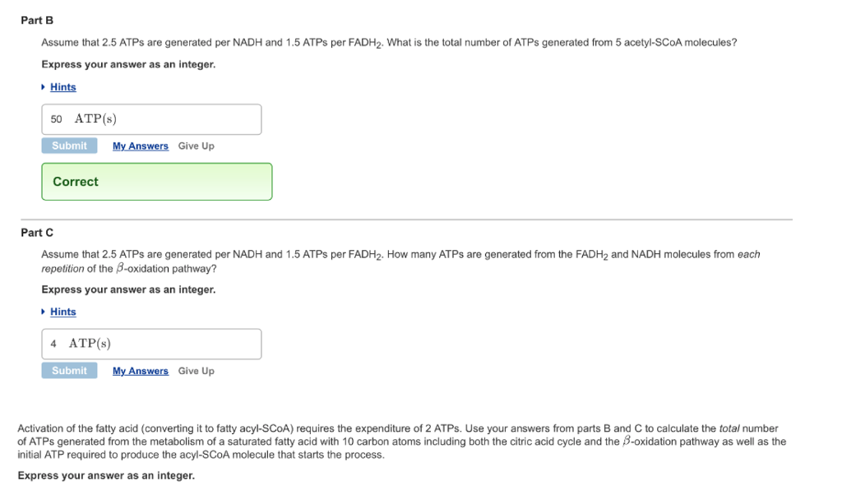This screenshot has height=504, width=842.
Task: Click the green Correct feedback banner
Action: 156,181
